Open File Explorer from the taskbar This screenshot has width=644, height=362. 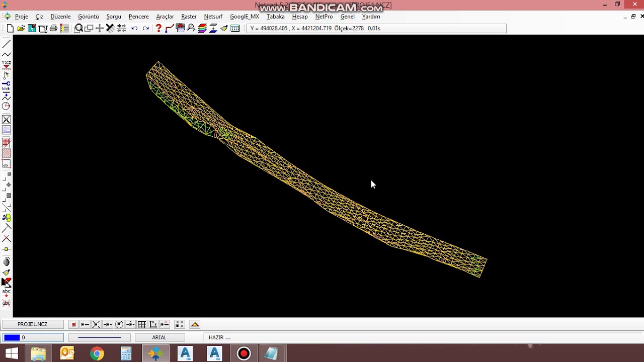coord(38,354)
